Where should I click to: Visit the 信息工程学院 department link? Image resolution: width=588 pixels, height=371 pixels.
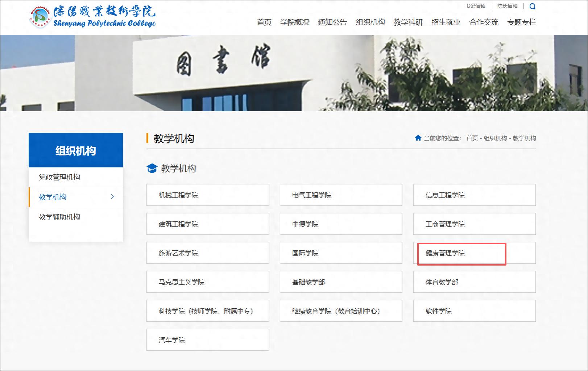click(x=474, y=195)
